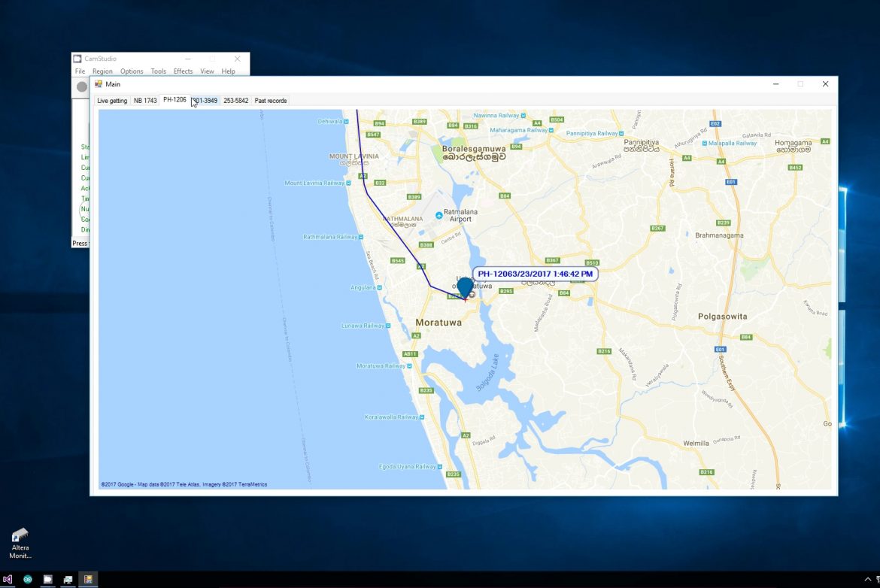
Task: Select the NB 1743 tab
Action: [x=145, y=101]
